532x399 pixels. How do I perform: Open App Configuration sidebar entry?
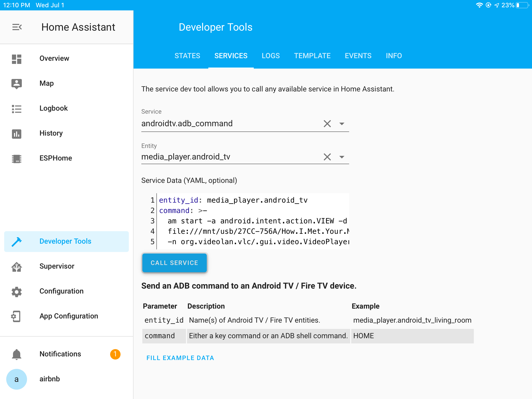point(66,316)
